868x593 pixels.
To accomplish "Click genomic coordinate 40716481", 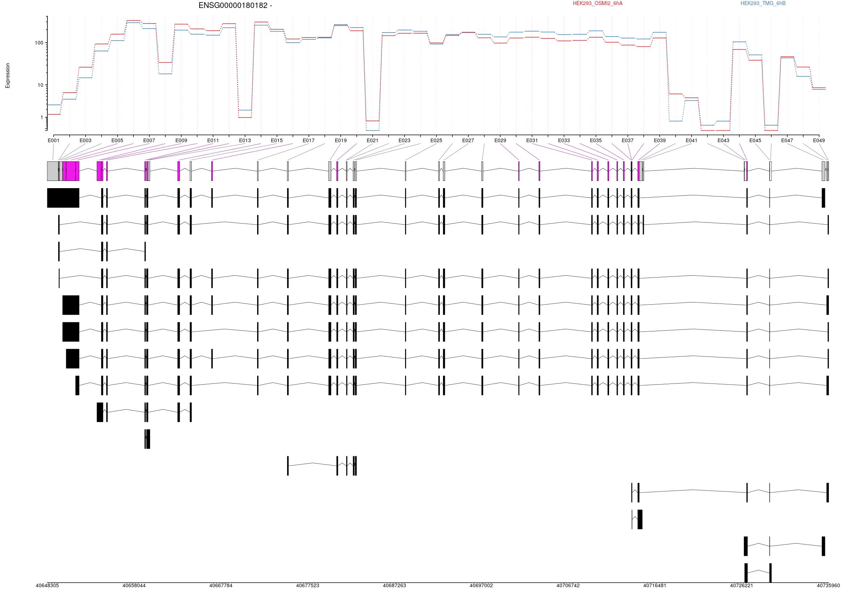I will coord(655,585).
